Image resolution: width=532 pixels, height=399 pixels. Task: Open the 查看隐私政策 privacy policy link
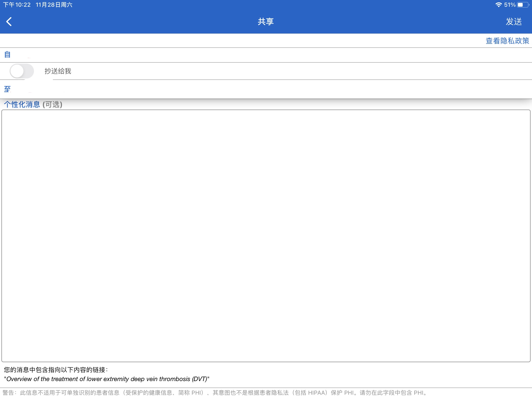pyautogui.click(x=507, y=41)
